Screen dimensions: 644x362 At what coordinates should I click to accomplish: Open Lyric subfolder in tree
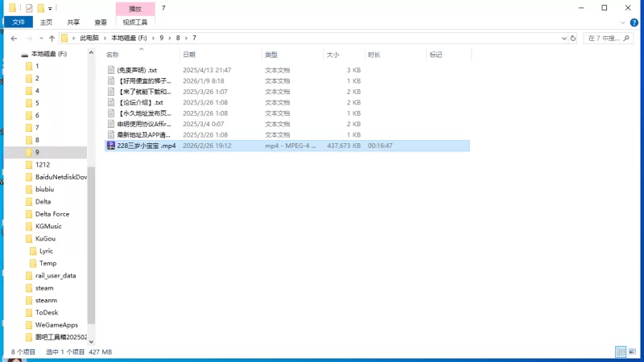tap(46, 251)
